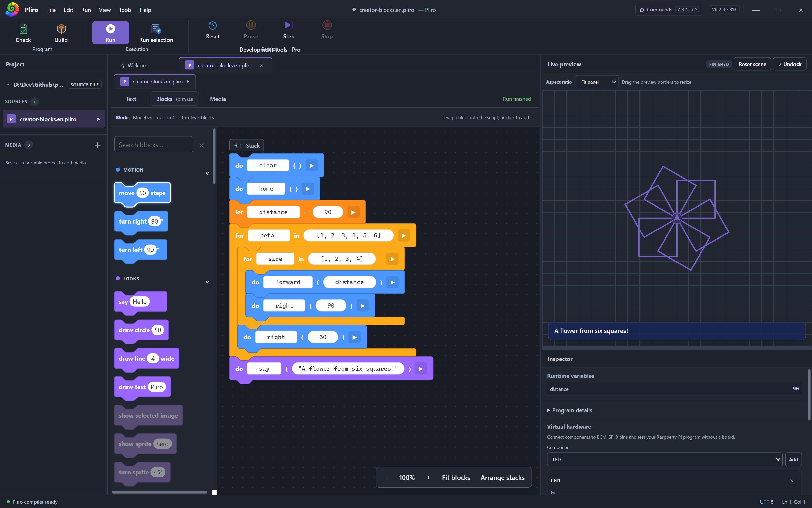Open the Component LED dropdown
812x508 pixels.
[x=664, y=459]
